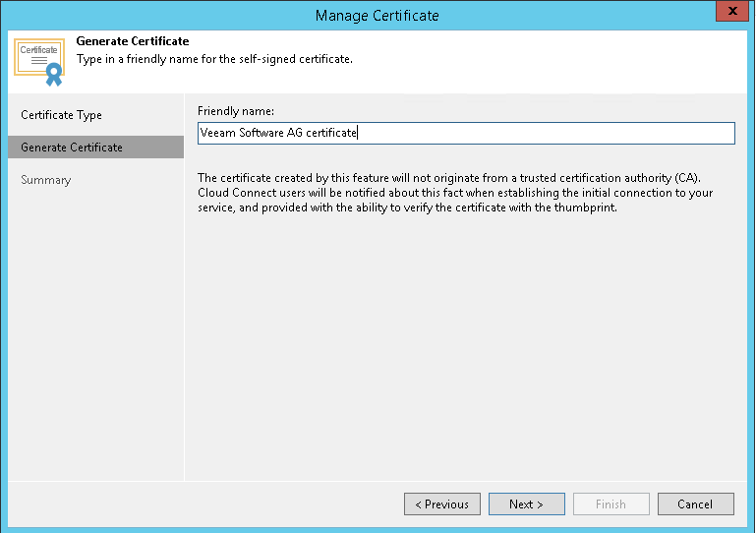Click the "Friendly name:" label
Viewport: 756px width, 533px height.
[236, 111]
